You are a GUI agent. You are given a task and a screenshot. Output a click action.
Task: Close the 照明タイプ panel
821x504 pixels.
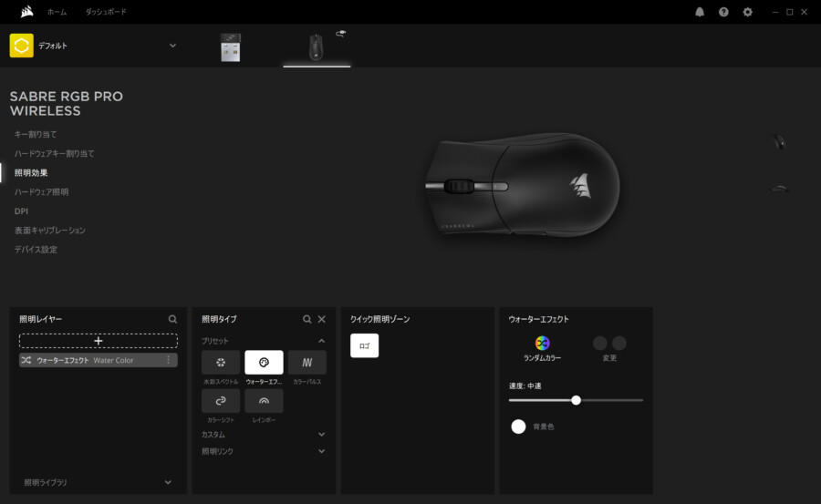[x=321, y=320]
